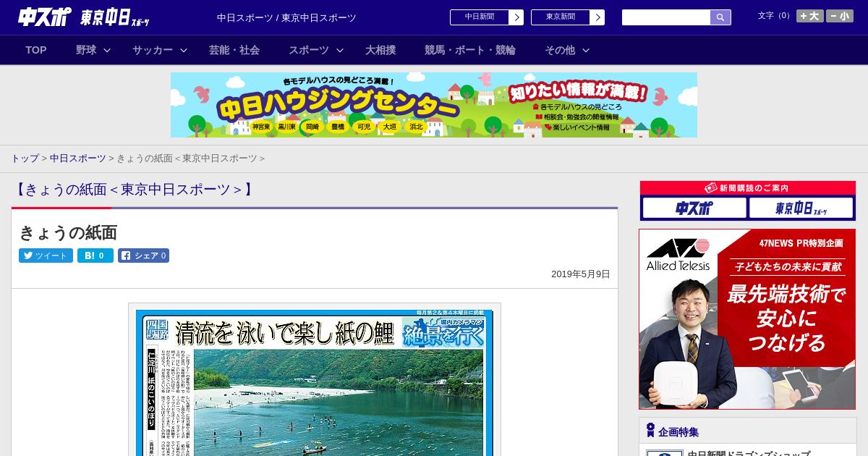Click 企画特集 section heading
The width and height of the screenshot is (868, 456).
(678, 432)
